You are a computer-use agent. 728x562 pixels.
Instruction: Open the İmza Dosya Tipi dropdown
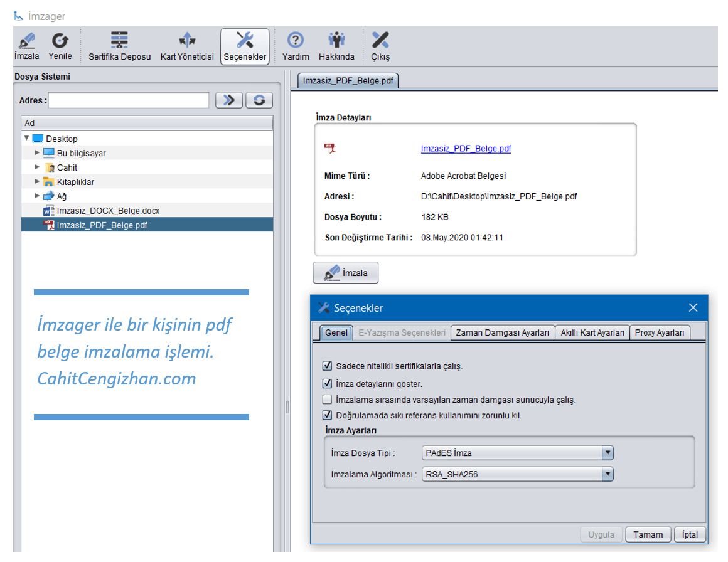pos(606,453)
